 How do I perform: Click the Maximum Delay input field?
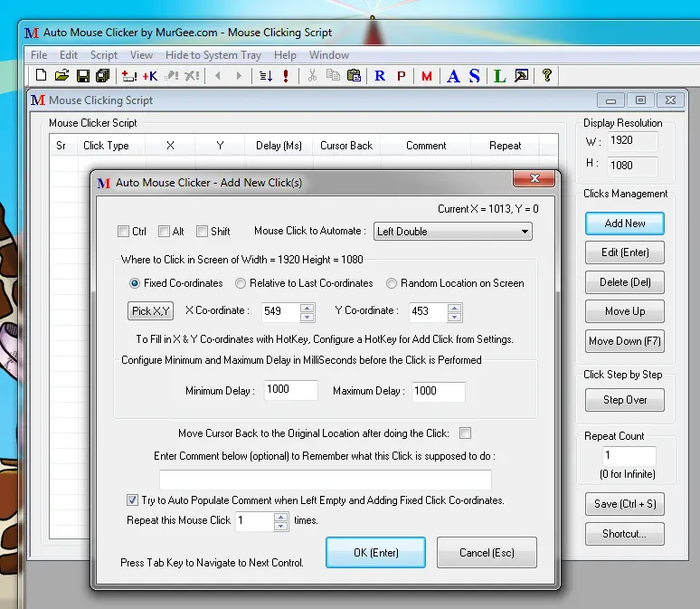(439, 392)
